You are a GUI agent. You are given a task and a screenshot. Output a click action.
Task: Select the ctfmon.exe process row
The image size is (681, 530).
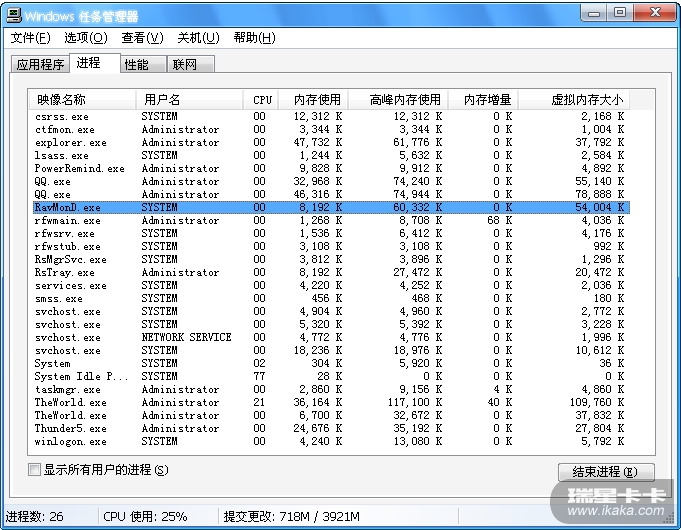[x=331, y=129]
